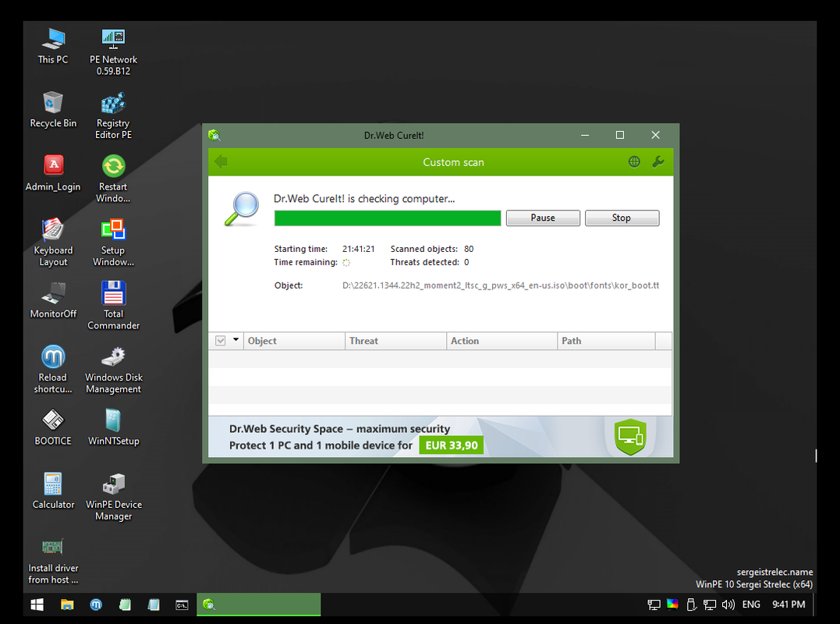Open Calculator desktop icon
Image resolution: width=840 pixels, height=624 pixels.
(x=53, y=491)
